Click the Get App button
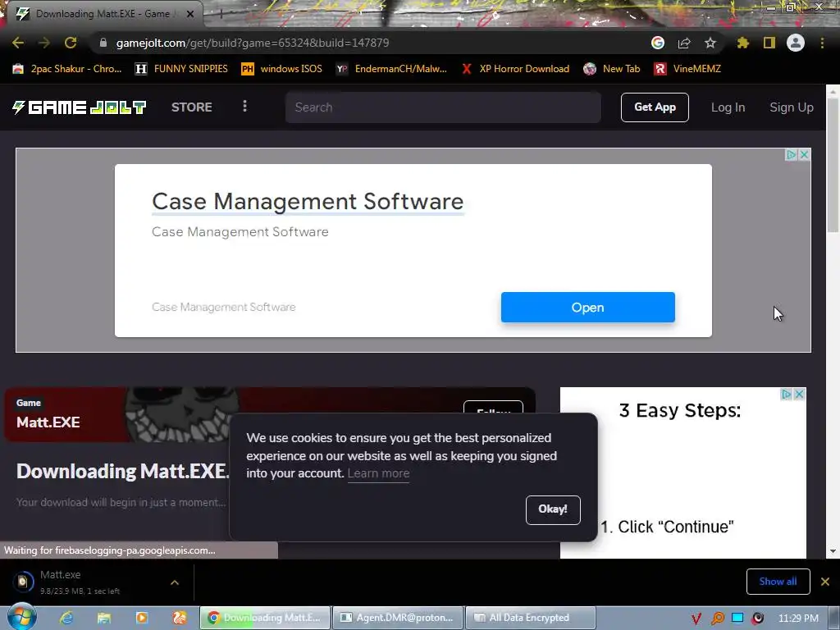The image size is (840, 630). click(655, 107)
